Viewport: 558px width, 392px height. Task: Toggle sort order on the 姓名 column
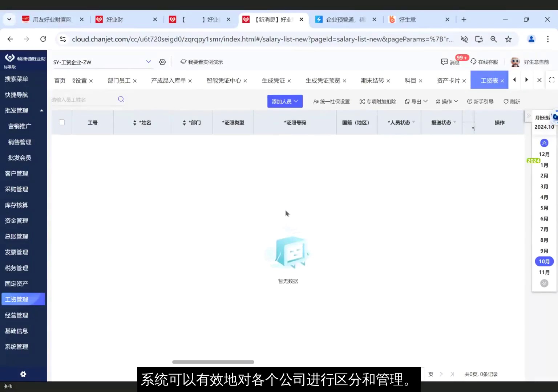pos(134,122)
